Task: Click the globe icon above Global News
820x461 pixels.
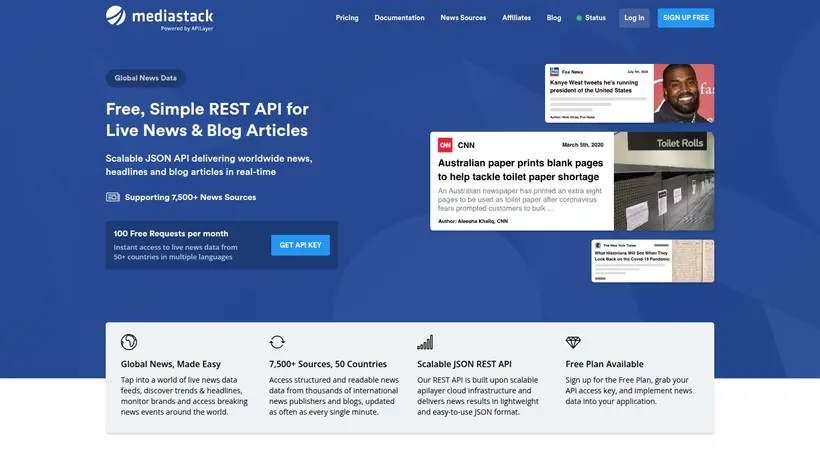Action: pyautogui.click(x=129, y=342)
